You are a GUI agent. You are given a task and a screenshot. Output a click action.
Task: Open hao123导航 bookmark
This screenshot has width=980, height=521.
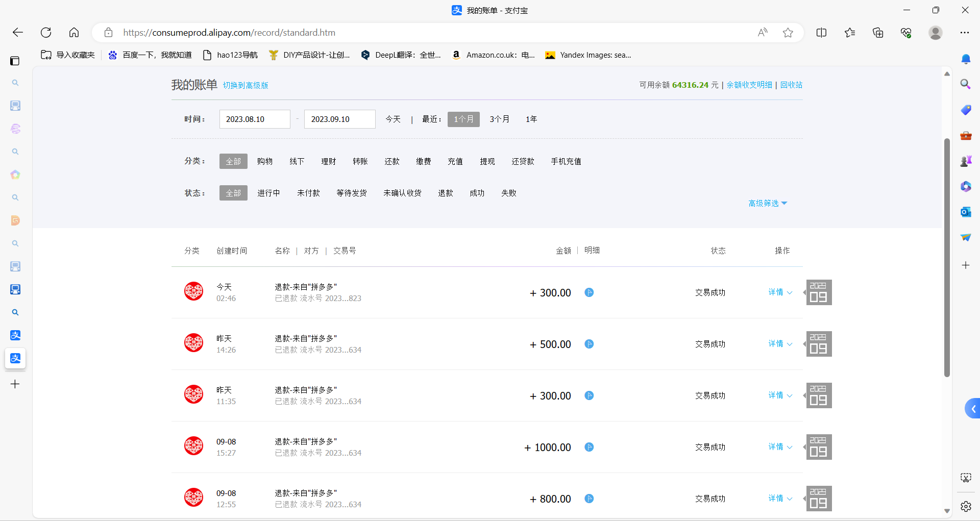[230, 55]
